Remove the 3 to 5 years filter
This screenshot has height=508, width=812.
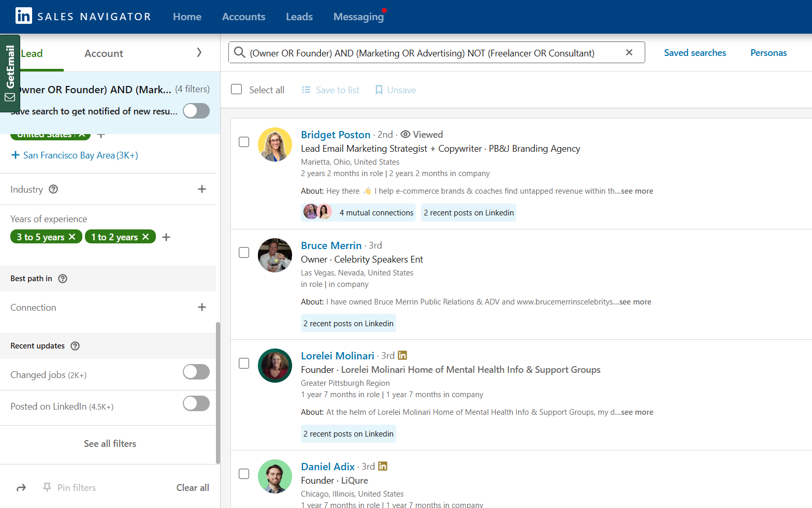click(x=72, y=237)
